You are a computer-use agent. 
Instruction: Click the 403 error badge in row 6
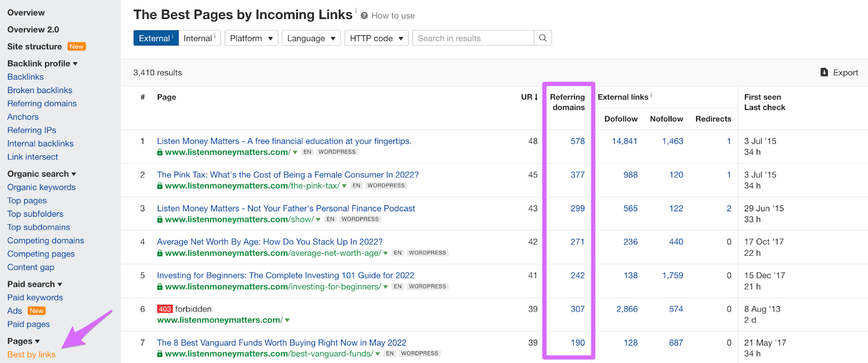(165, 309)
